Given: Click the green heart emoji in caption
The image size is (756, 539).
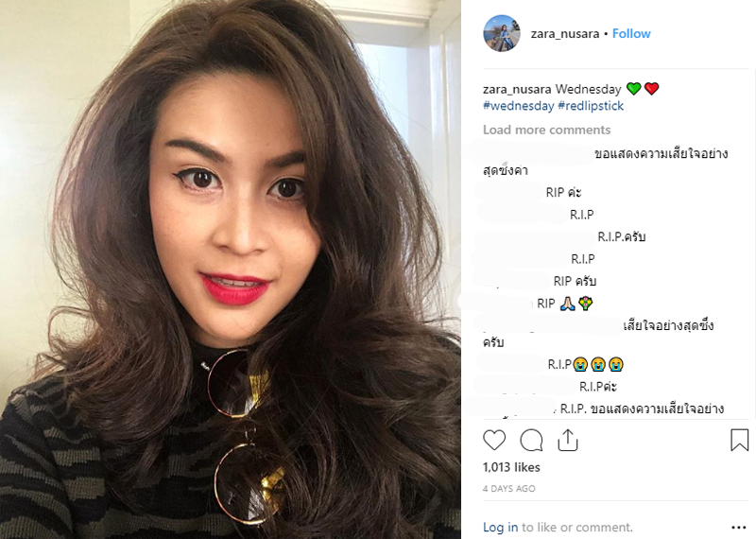Looking at the screenshot, I should [633, 89].
